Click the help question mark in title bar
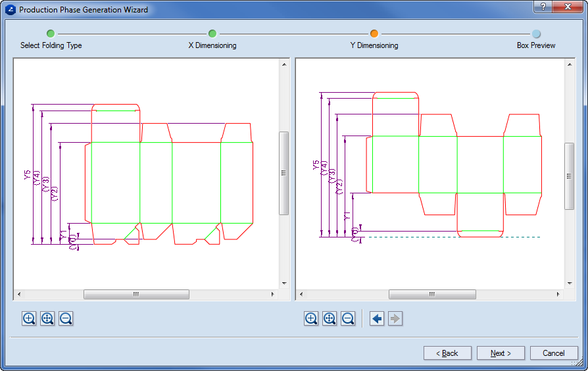The width and height of the screenshot is (588, 371). tap(543, 7)
